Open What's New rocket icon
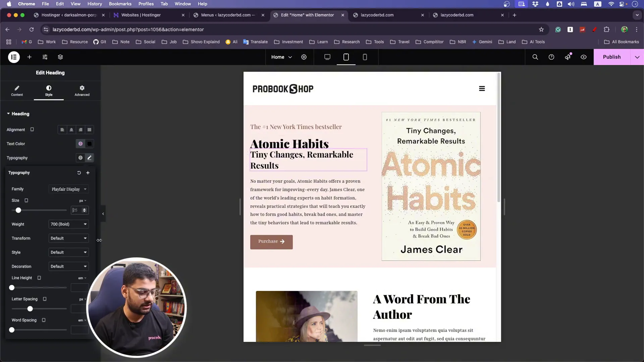The image size is (644, 362). [568, 57]
